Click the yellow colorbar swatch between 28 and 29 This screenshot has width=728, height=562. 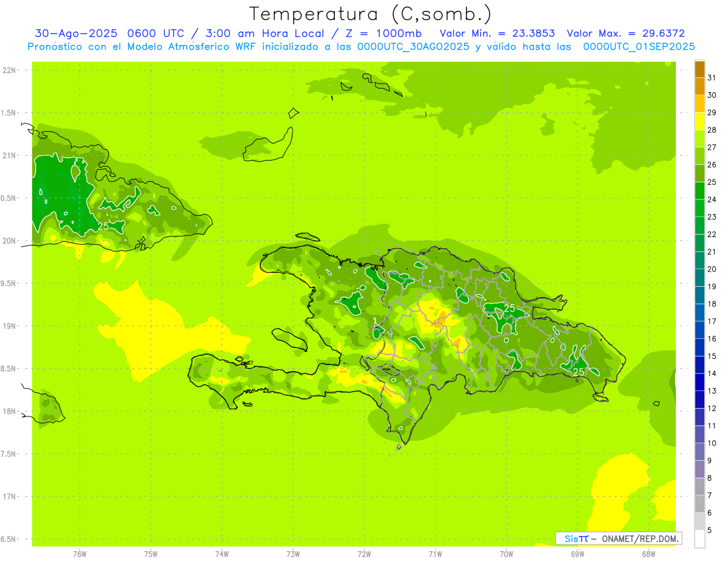pos(699,121)
